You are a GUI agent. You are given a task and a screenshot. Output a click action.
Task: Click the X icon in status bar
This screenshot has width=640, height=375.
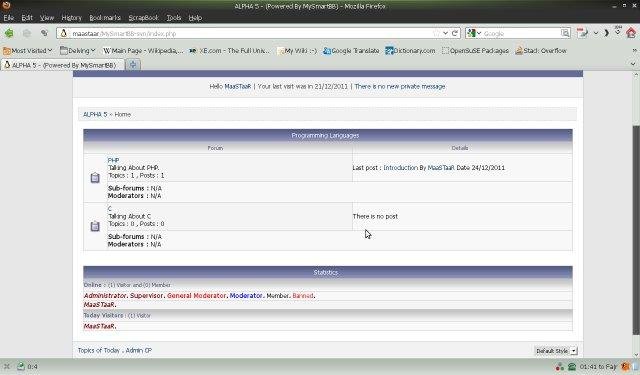tap(7, 366)
